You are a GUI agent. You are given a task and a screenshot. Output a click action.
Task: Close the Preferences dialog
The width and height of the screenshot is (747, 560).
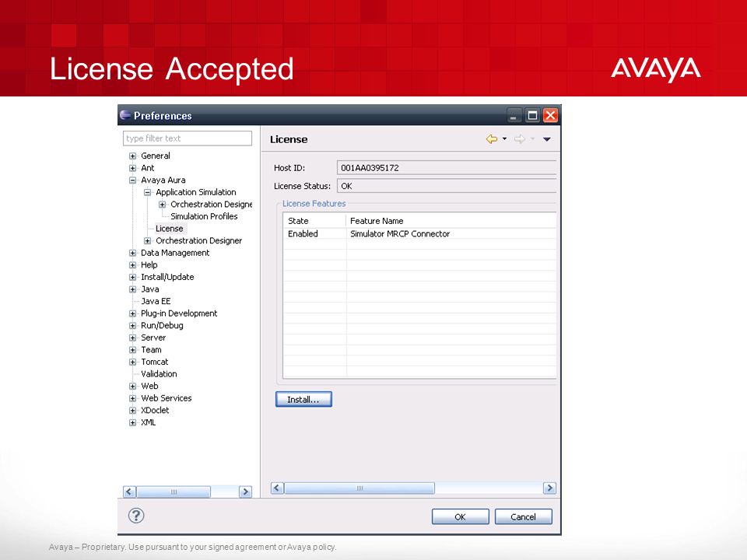tap(550, 115)
